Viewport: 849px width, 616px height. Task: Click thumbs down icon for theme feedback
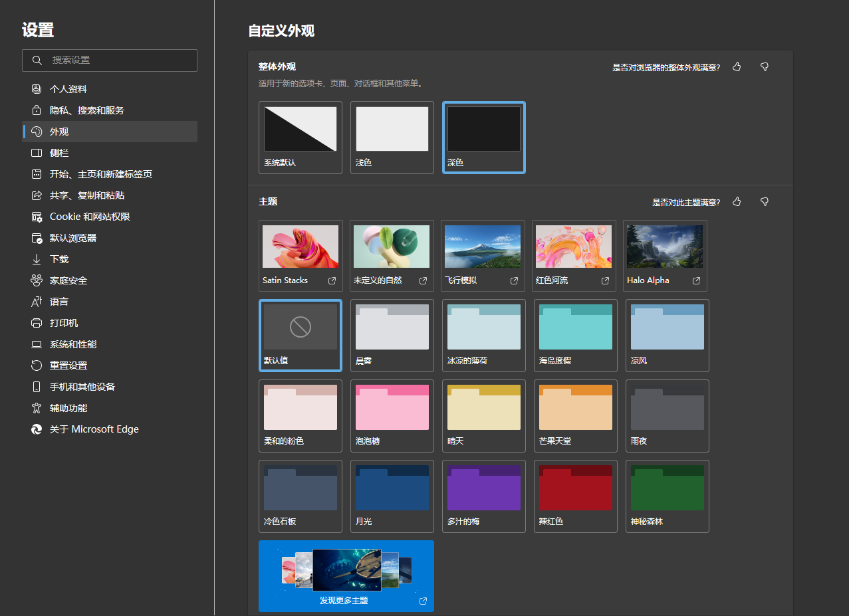(765, 202)
